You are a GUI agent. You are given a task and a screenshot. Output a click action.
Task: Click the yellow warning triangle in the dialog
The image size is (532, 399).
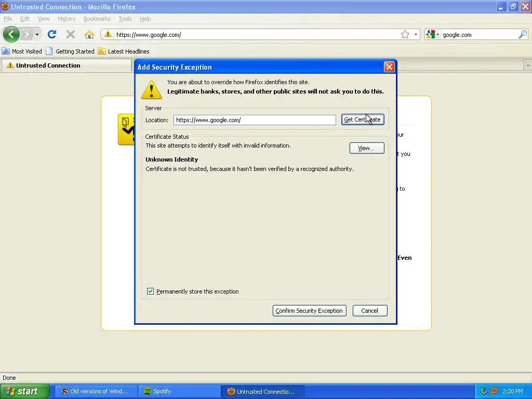[151, 89]
